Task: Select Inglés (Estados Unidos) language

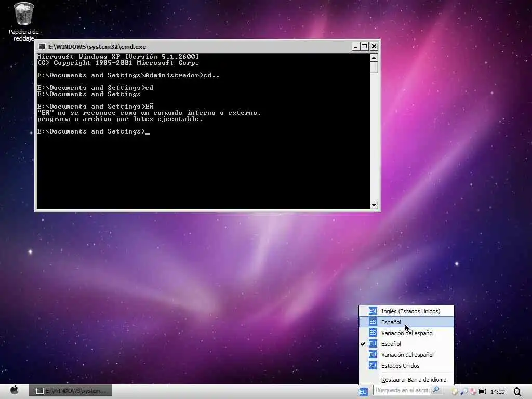Action: pos(406,311)
